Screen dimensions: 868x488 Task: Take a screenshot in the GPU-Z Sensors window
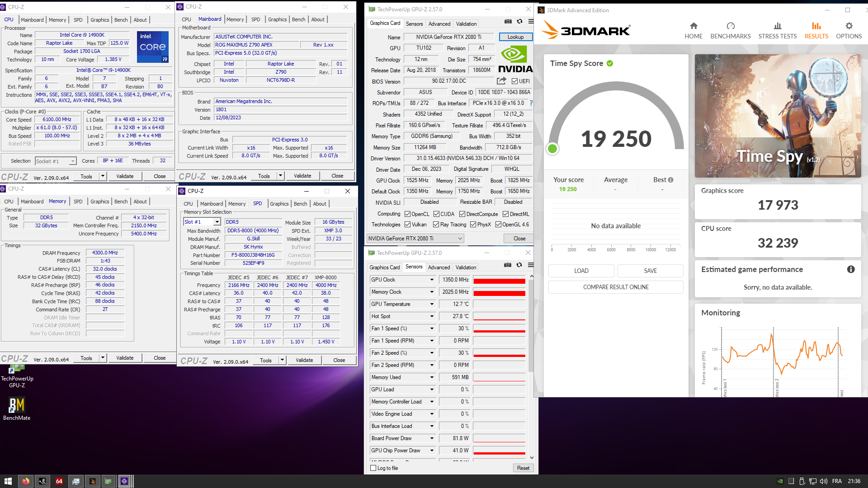pyautogui.click(x=508, y=265)
